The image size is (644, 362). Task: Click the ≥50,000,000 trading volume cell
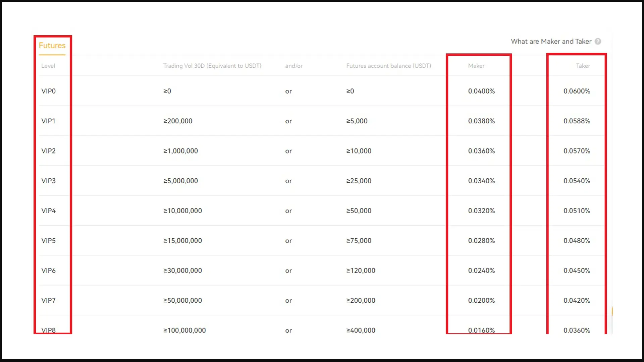point(182,301)
